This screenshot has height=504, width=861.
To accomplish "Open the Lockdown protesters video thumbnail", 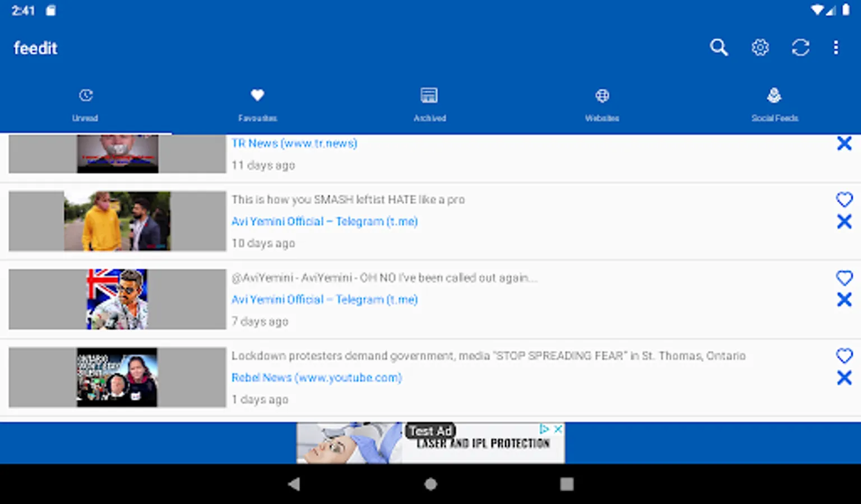I will click(x=117, y=377).
